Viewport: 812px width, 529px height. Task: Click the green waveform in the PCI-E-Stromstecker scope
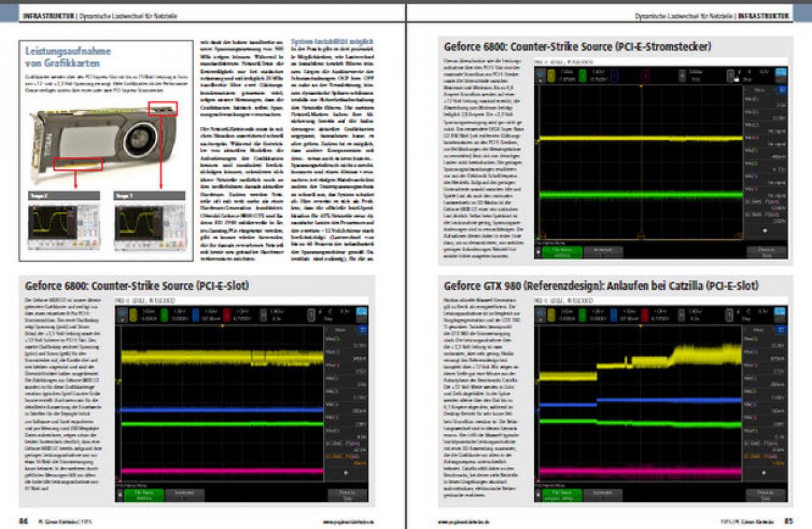(639, 195)
